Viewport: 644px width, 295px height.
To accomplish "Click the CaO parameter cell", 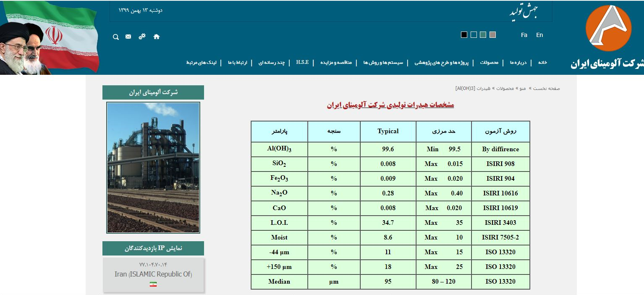I will coord(279,208).
